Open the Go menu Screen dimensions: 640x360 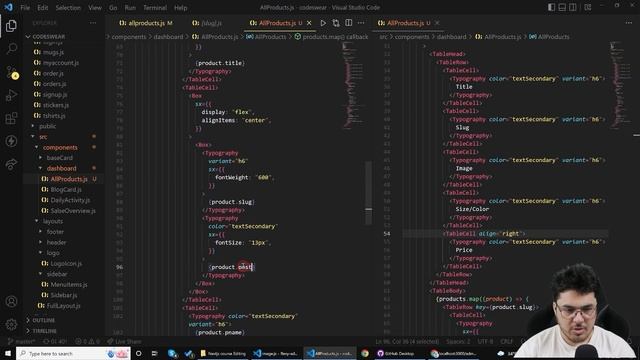(x=113, y=8)
